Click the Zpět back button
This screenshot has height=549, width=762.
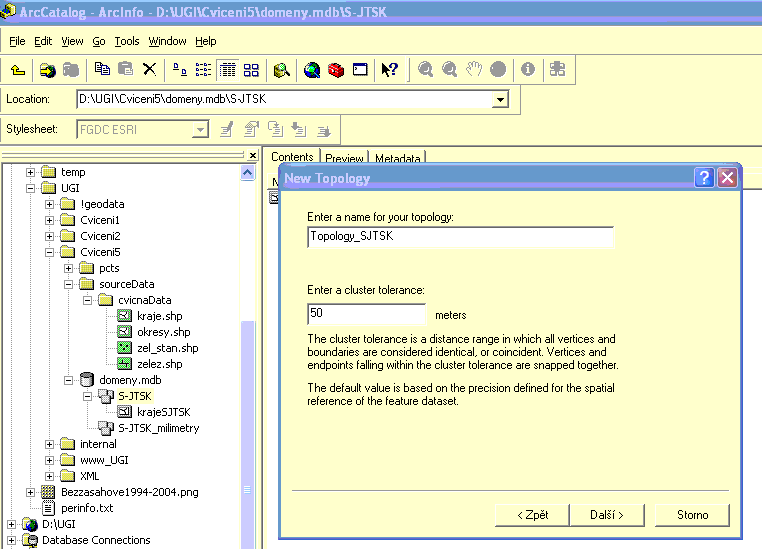pyautogui.click(x=533, y=515)
